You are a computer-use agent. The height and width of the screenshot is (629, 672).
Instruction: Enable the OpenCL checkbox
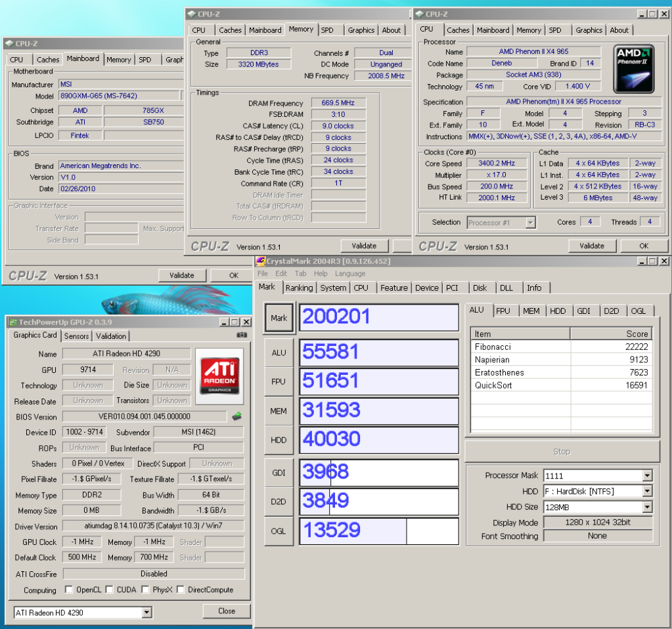(x=69, y=590)
